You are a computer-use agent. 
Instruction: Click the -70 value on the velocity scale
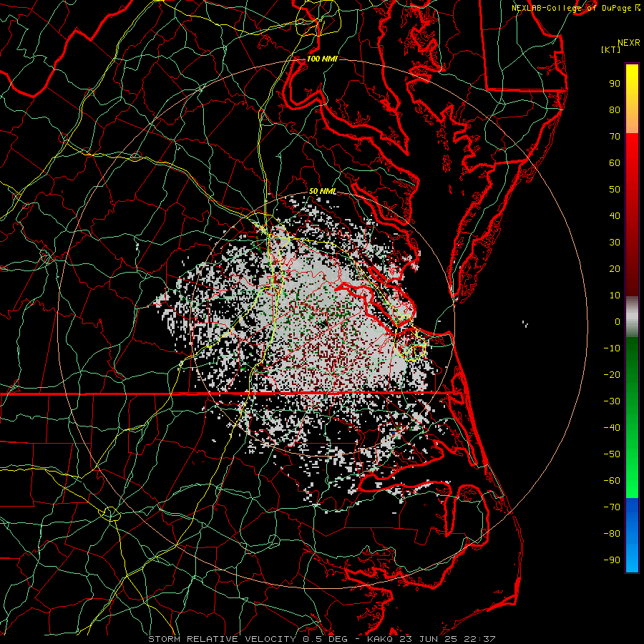[x=612, y=507]
